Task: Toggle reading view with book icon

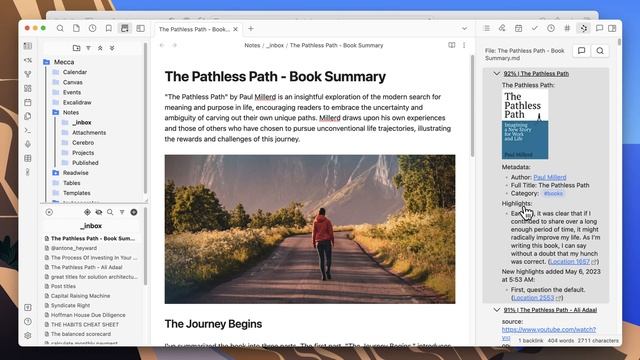Action: coord(451,45)
